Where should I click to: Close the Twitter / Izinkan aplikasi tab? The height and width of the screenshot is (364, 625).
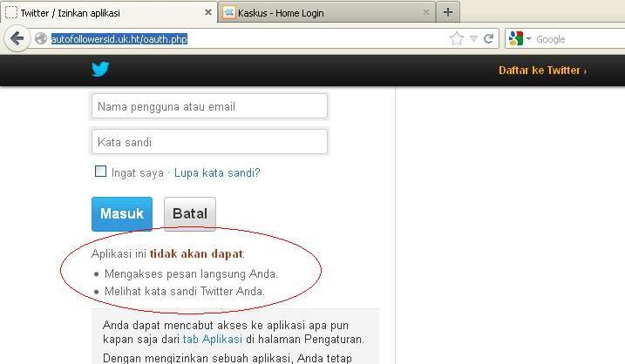[208, 12]
